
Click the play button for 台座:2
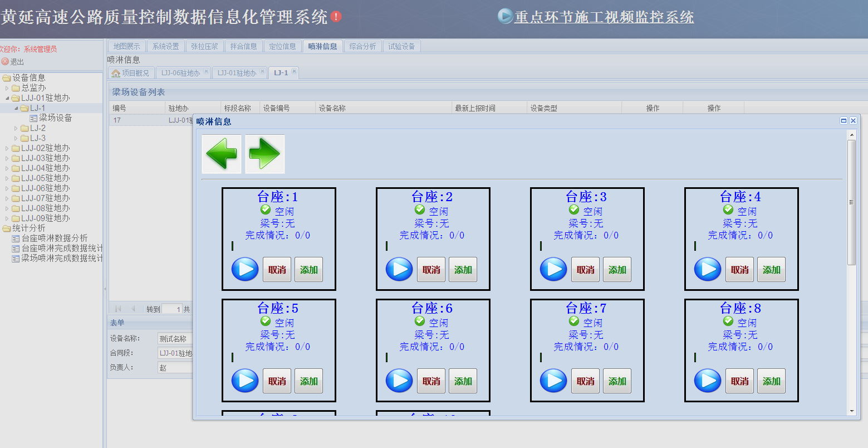point(399,269)
